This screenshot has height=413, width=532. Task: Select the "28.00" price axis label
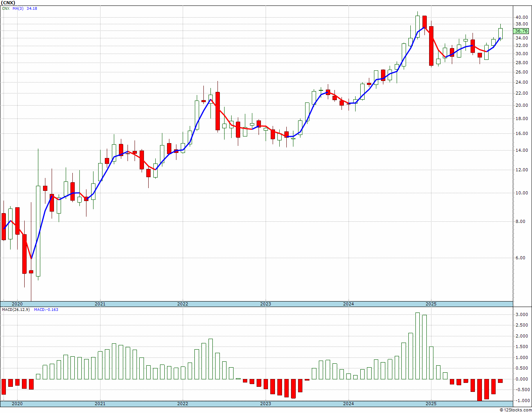pyautogui.click(x=521, y=63)
